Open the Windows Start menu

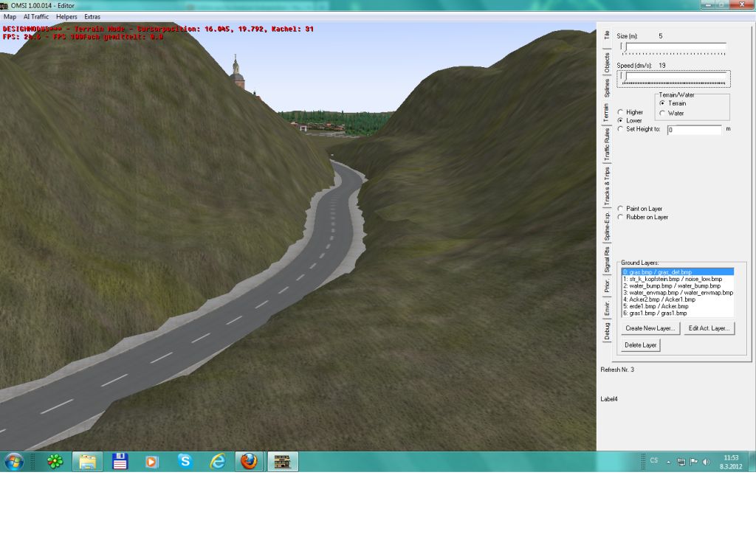[14, 462]
